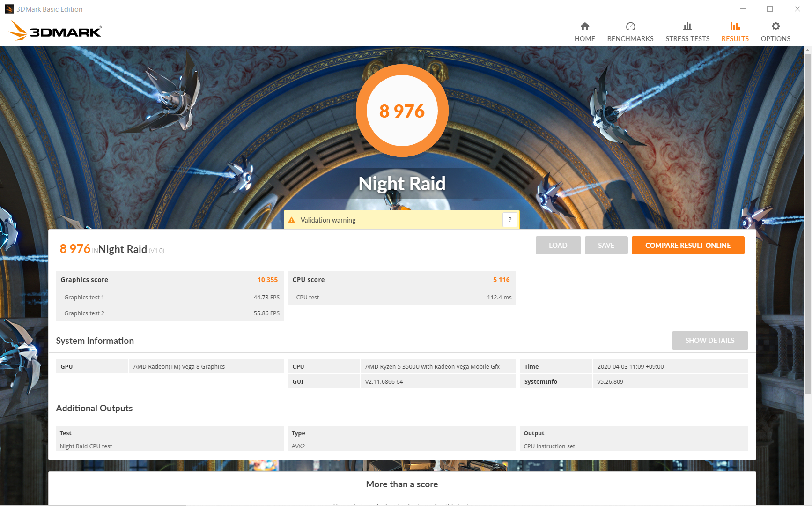812x506 pixels.
Task: Click the 55.86 FPS value
Action: (x=266, y=313)
